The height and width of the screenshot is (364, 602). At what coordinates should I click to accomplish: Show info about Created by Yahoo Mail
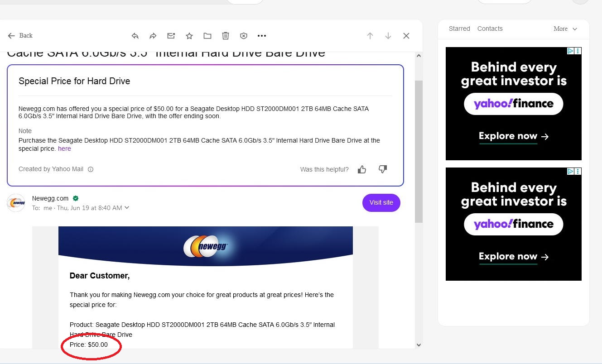(91, 169)
